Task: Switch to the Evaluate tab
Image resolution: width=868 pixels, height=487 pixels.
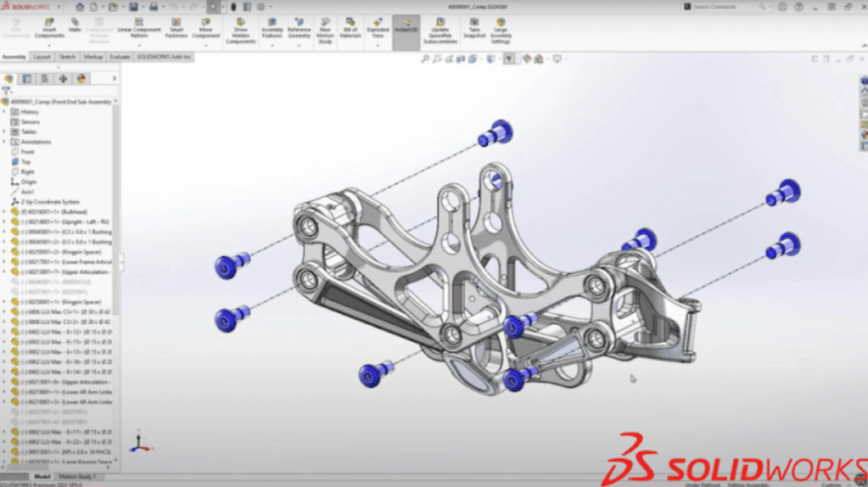Action: point(120,57)
